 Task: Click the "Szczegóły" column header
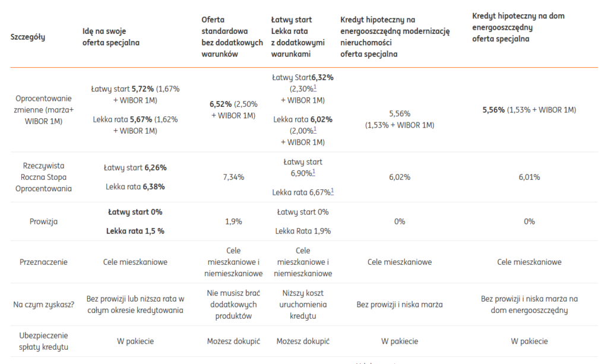(x=28, y=37)
